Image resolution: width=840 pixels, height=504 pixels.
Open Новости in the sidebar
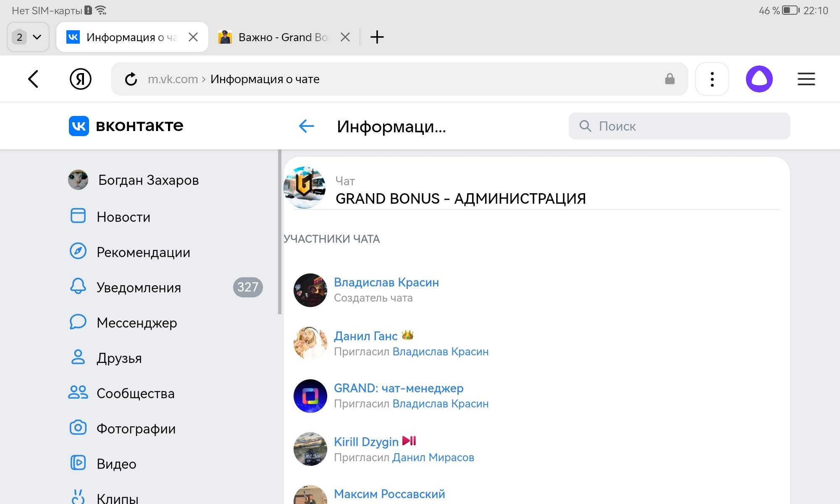[x=123, y=217]
